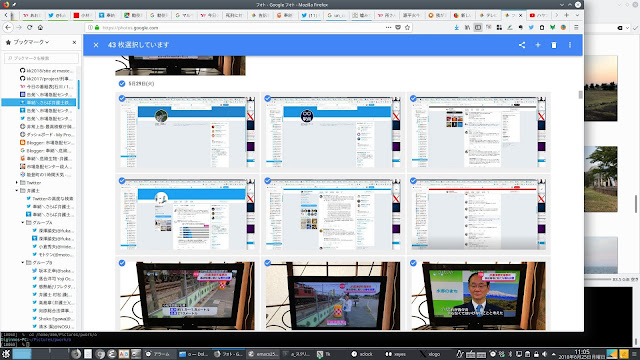This screenshot has width=640, height=360.
Task: Toggle the date group checkbox 5月29日
Action: [122, 84]
